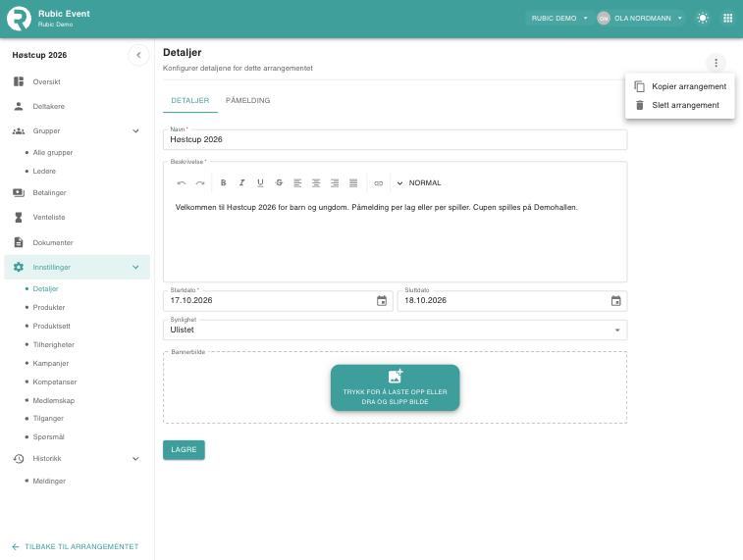Click the Startdato date field
This screenshot has height=560, width=743.
tap(278, 300)
